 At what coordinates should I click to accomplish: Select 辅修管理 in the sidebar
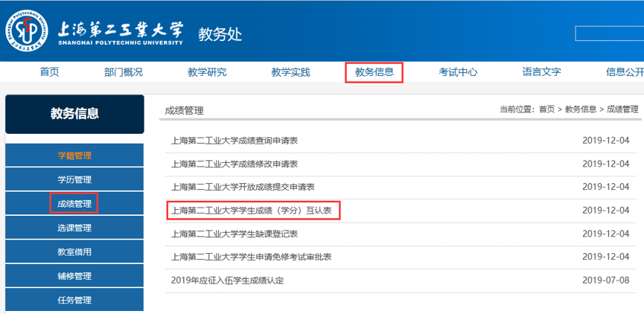(x=74, y=276)
